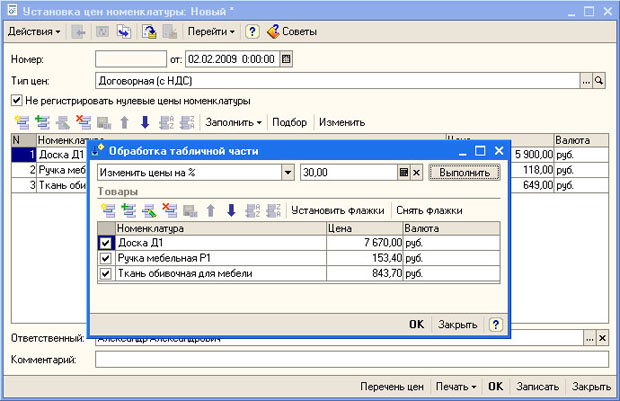The width and height of the screenshot is (620, 401).
Task: Uncheck the Ручка мебельная Р1 checkbox
Action: click(106, 258)
